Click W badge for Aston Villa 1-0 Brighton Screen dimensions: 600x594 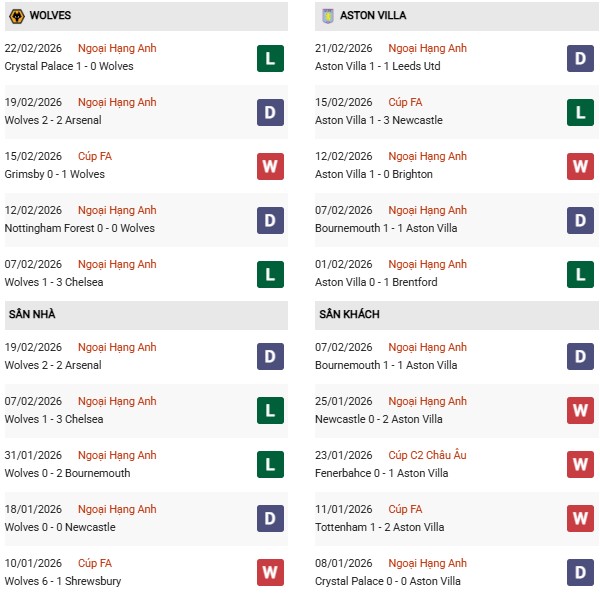coord(580,167)
